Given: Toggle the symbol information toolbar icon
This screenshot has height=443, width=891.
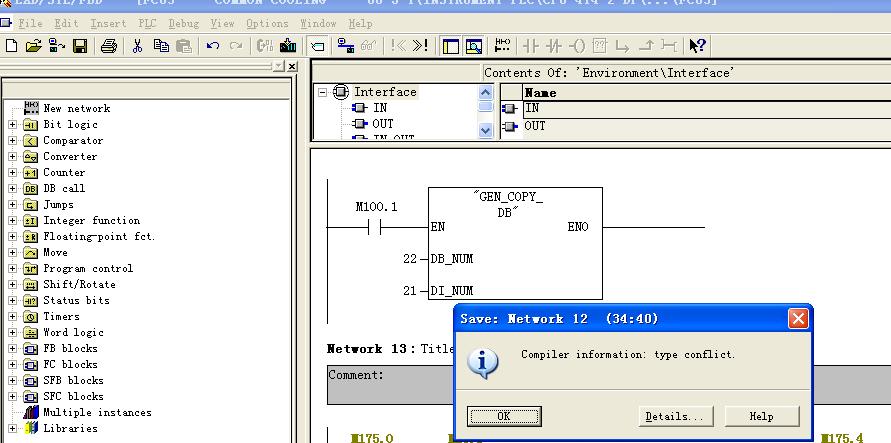Looking at the screenshot, I should (x=318, y=46).
